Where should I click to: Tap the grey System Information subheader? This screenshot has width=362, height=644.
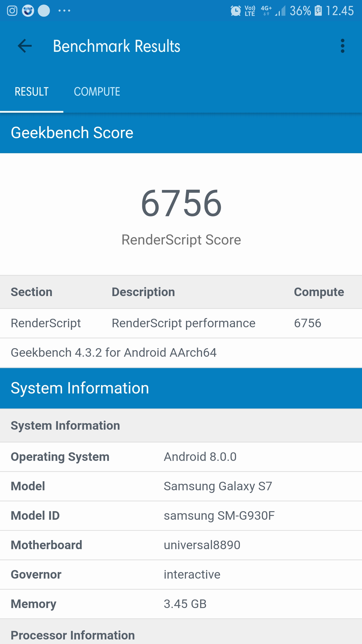tap(181, 426)
